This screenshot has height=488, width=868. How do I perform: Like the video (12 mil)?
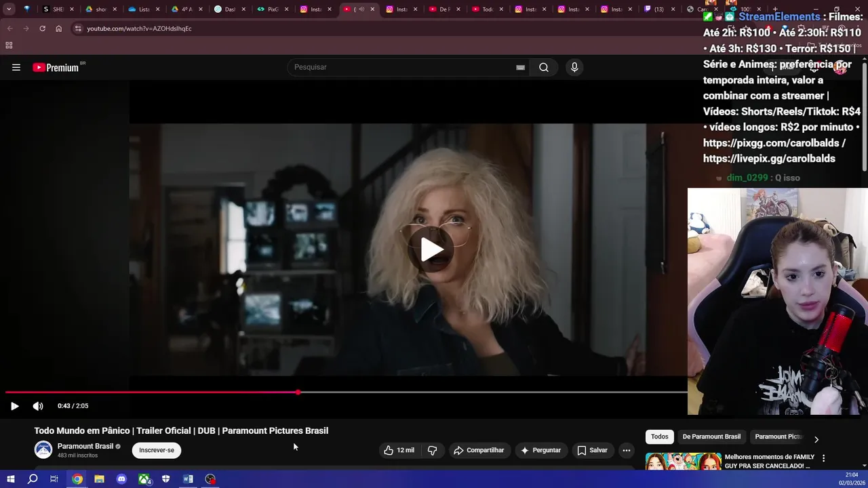tap(399, 450)
